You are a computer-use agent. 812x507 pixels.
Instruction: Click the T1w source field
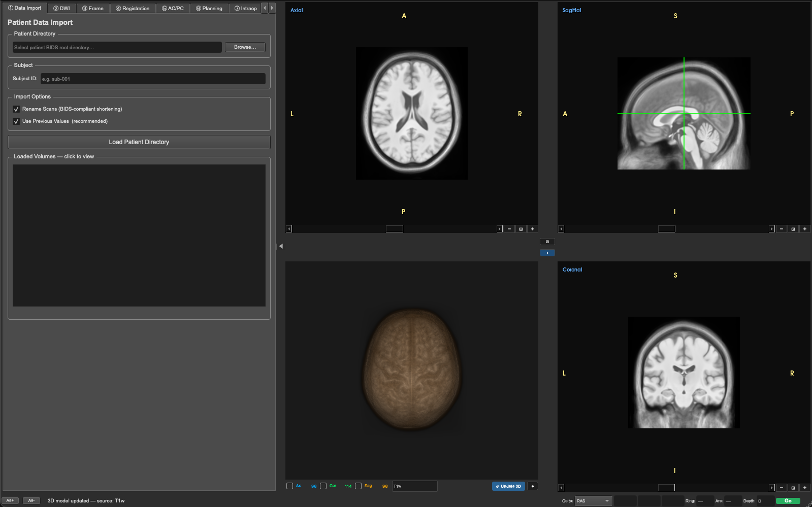tap(414, 486)
